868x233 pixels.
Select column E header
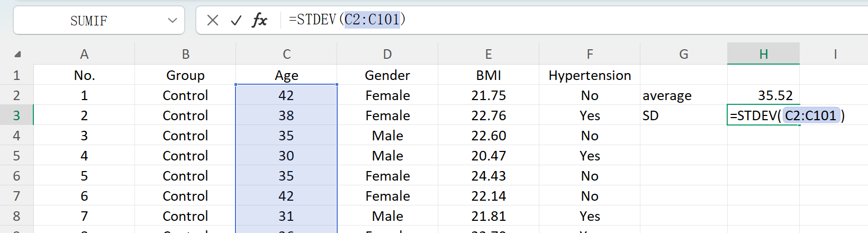(489, 54)
